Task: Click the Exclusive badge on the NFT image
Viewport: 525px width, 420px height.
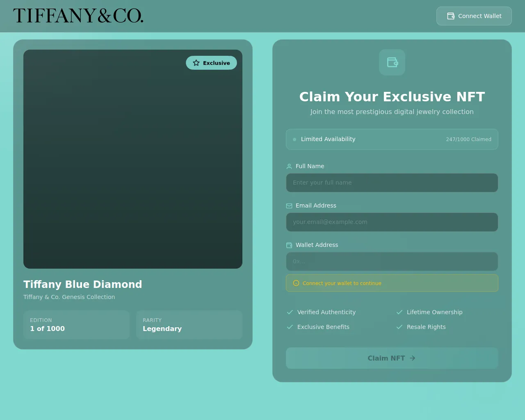Action: [x=211, y=63]
